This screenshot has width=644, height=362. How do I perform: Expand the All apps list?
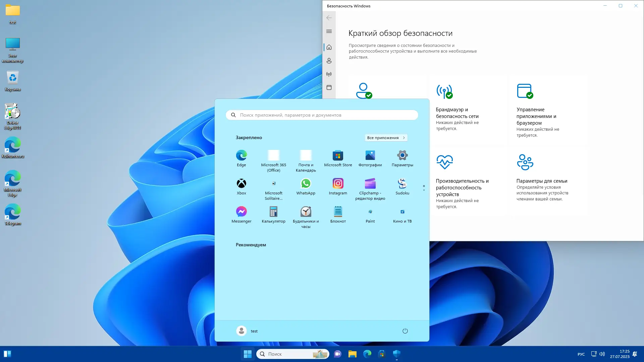click(x=386, y=138)
